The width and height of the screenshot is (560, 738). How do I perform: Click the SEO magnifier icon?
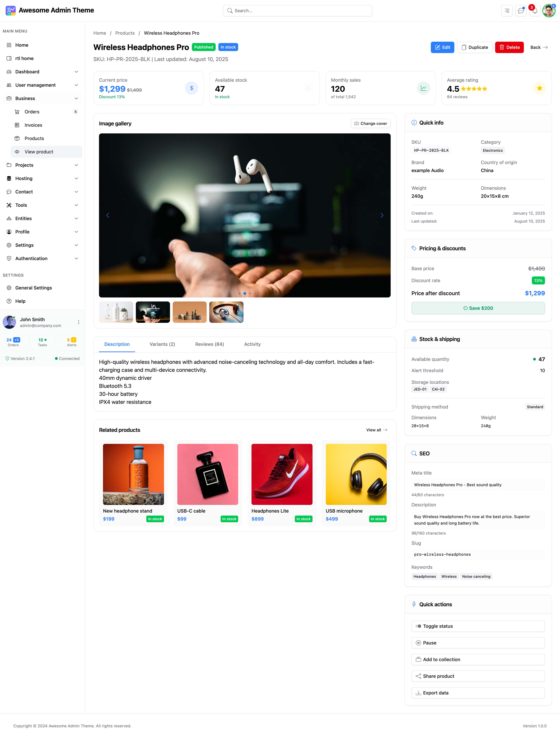coord(414,453)
